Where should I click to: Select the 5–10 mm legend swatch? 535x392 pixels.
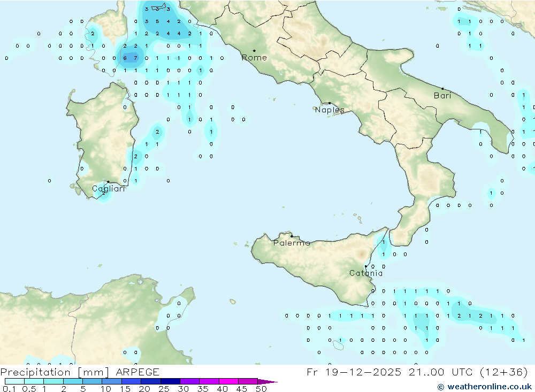coord(92,381)
